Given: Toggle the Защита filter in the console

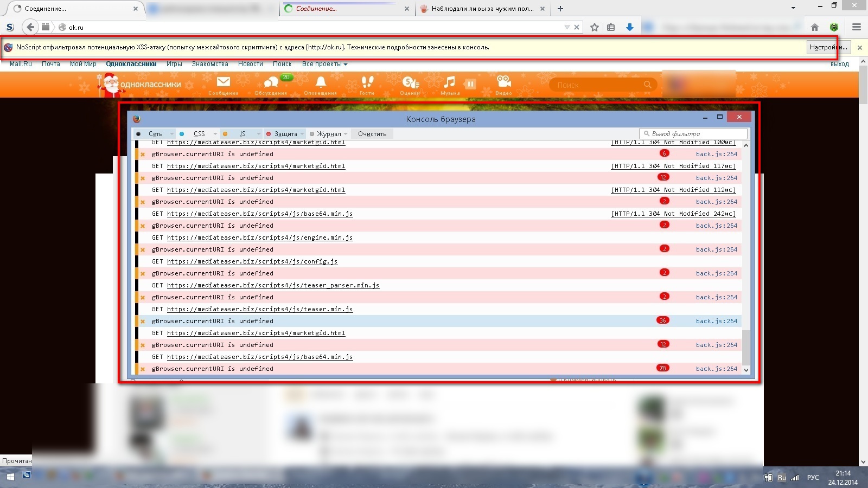Looking at the screenshot, I should pyautogui.click(x=282, y=134).
